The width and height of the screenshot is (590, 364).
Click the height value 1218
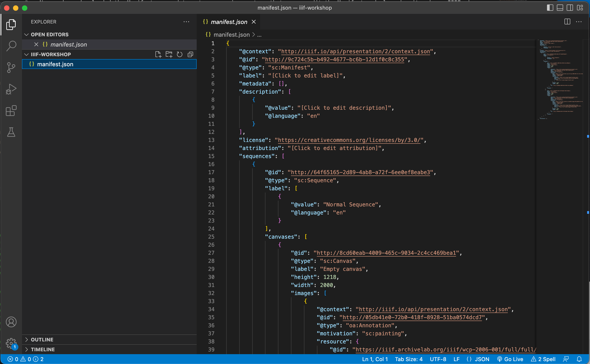coord(329,277)
